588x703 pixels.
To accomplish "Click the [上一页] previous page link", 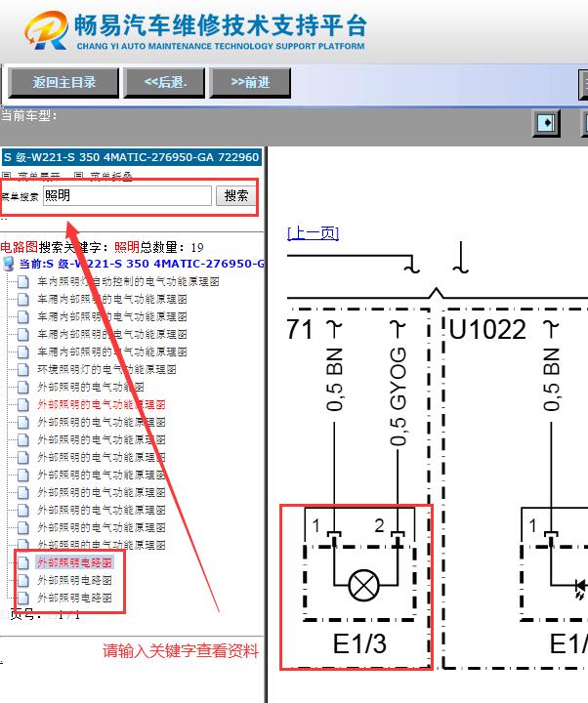I will (x=314, y=233).
